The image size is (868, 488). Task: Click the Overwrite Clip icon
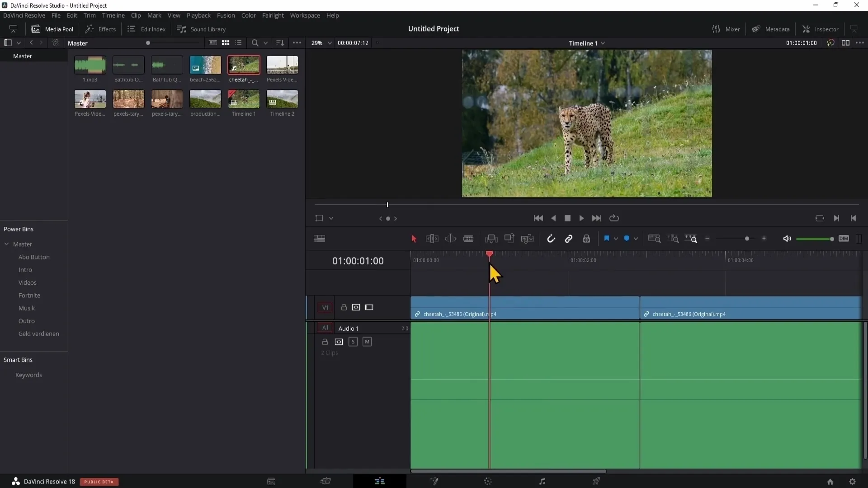(x=509, y=239)
